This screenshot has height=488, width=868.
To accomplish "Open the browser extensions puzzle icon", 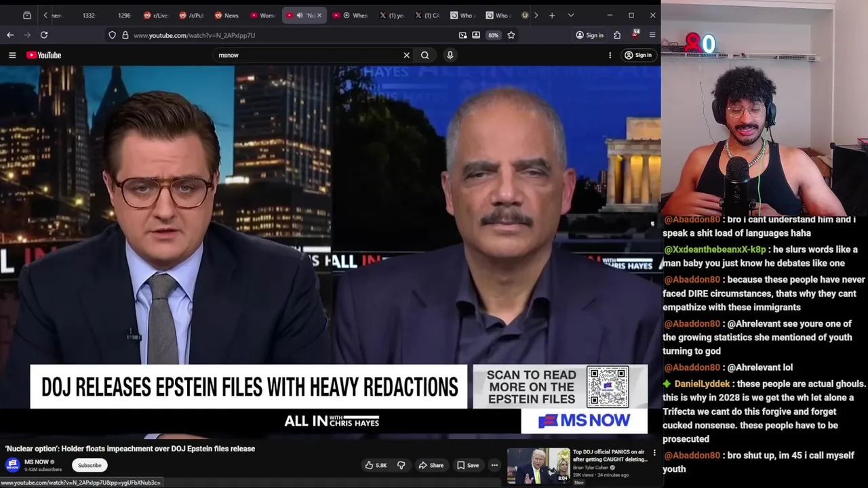I will [617, 35].
